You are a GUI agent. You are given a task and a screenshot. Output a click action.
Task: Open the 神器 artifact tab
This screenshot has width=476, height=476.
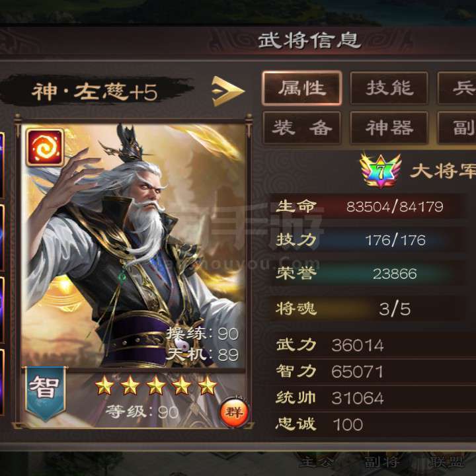click(389, 128)
